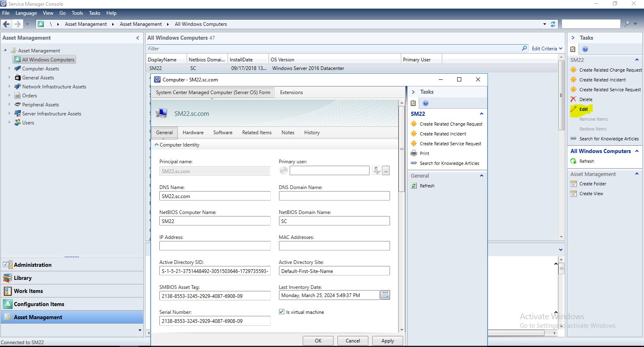Click user picker icon for Primary user

[x=376, y=171]
